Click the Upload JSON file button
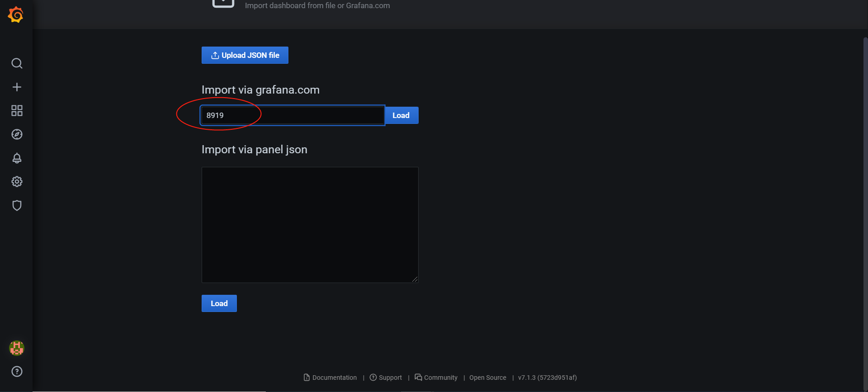 pyautogui.click(x=245, y=55)
